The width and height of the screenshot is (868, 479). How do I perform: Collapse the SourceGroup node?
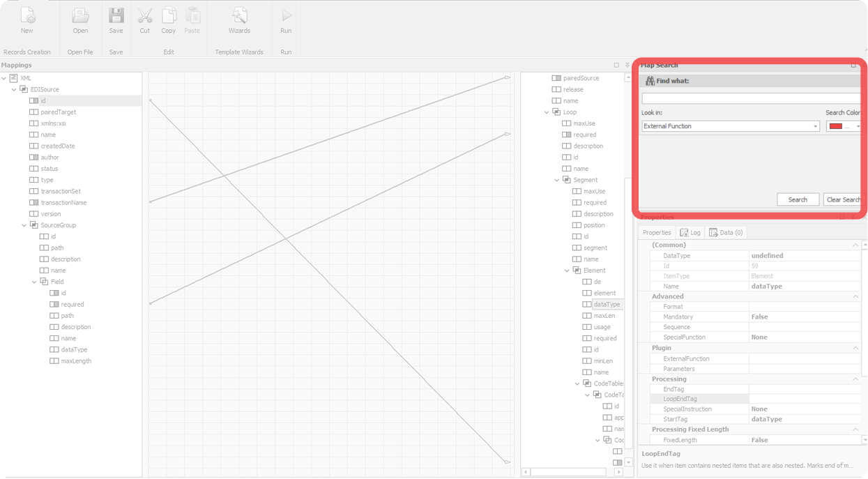pos(24,225)
